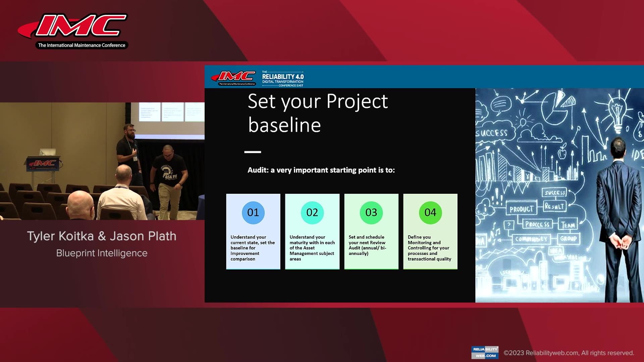Select the circled 04 step icon
Image resolution: width=644 pixels, height=362 pixels.
click(x=430, y=213)
